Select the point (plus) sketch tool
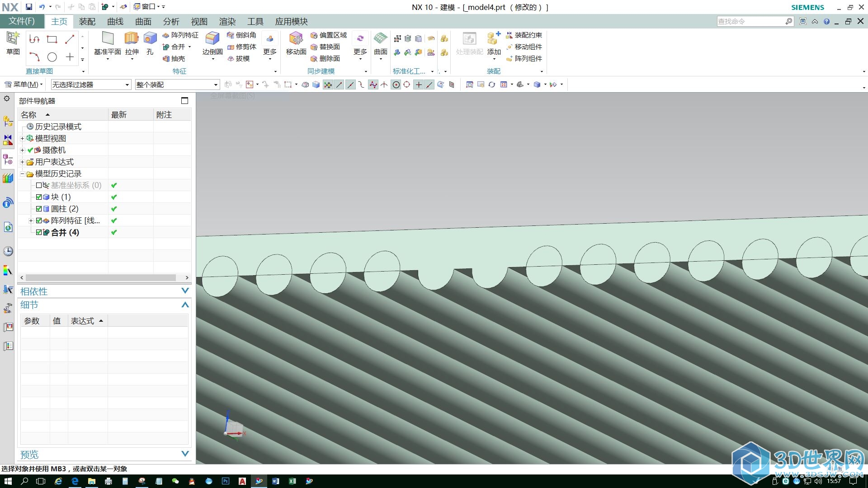The image size is (868, 488). 70,57
